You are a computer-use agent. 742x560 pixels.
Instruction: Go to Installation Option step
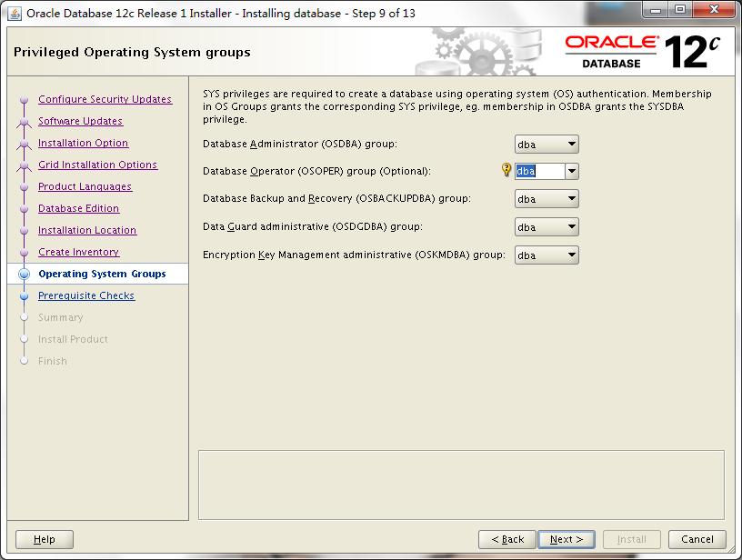(x=84, y=143)
